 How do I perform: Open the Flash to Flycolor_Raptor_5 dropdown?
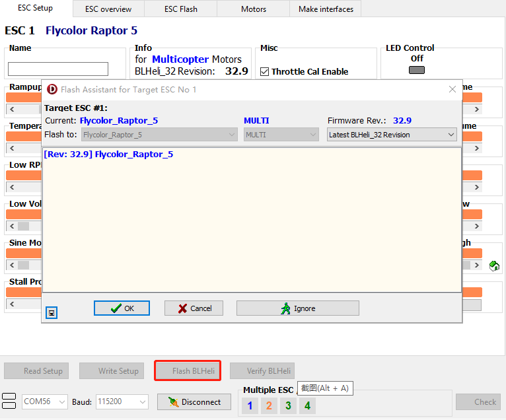point(159,135)
